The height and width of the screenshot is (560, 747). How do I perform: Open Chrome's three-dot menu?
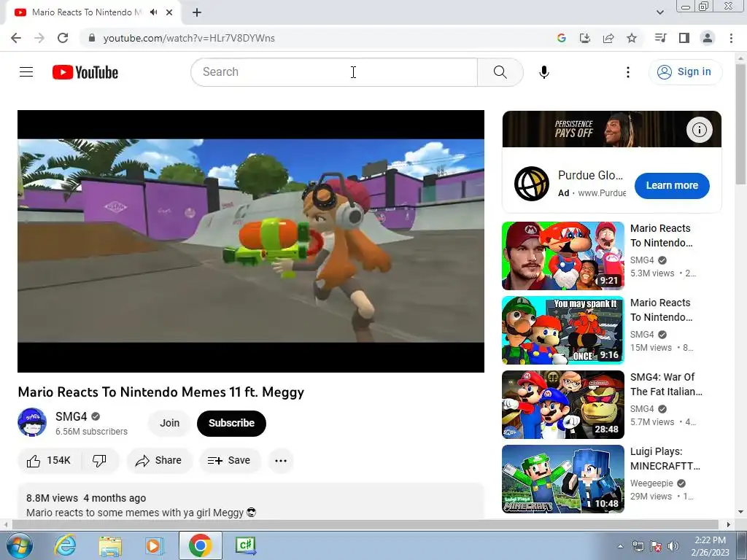[731, 38]
